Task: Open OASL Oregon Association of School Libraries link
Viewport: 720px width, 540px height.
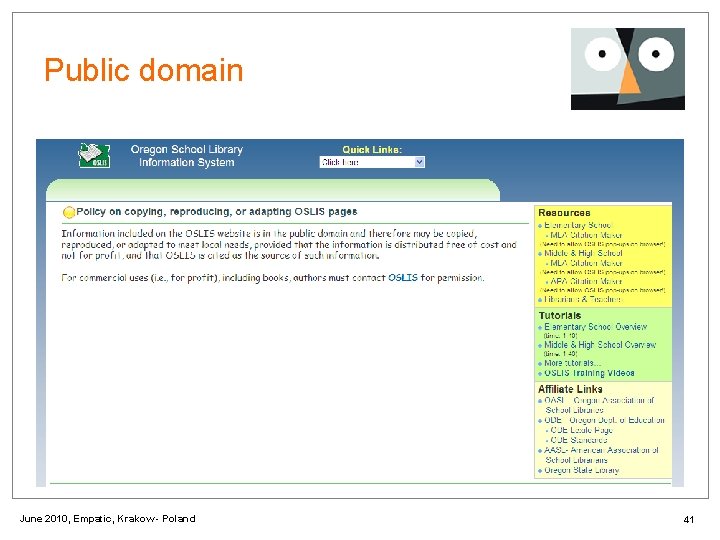Action: click(x=599, y=405)
